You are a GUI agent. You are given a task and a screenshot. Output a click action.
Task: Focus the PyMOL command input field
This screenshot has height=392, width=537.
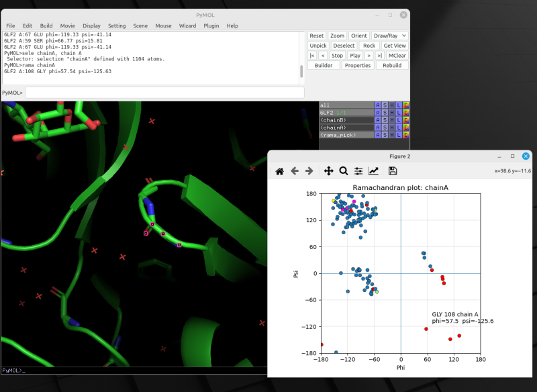point(164,93)
